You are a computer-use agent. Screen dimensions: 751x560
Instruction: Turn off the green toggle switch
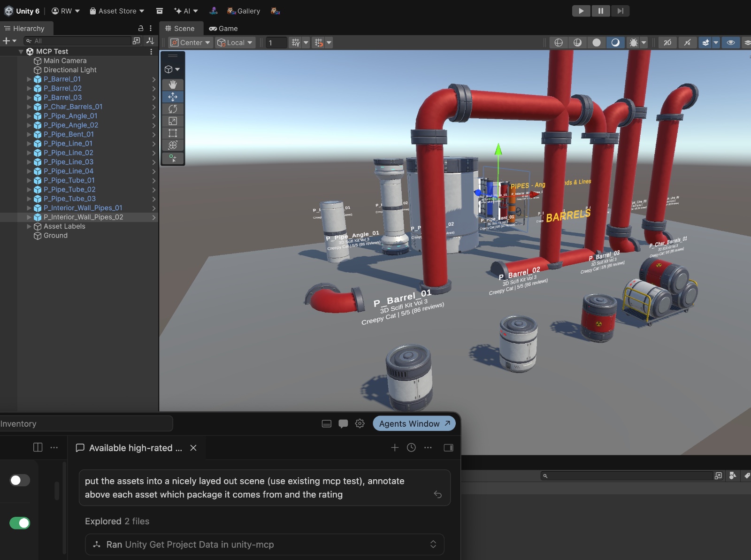pos(20,523)
